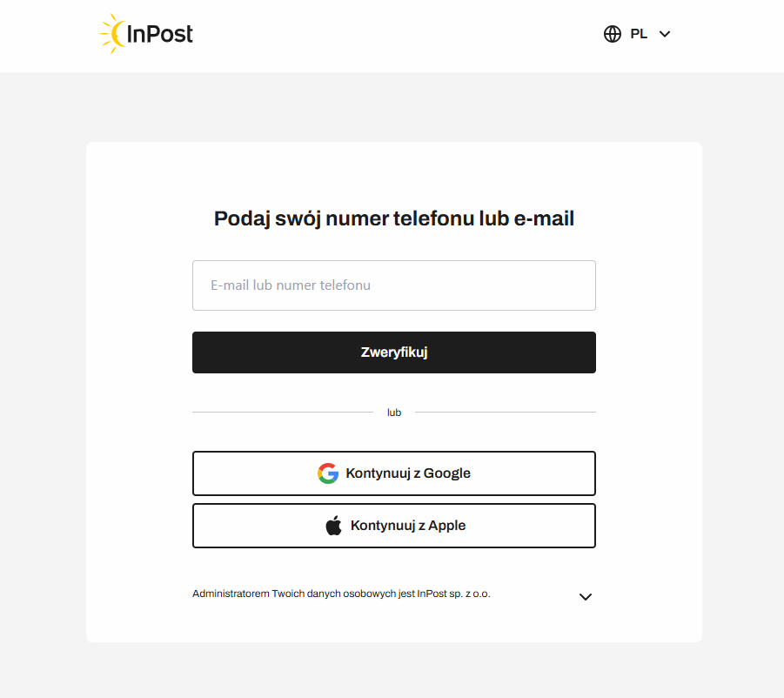Screen dimensions: 784x698
Task: Expand the personal data administrator chevron
Action: [586, 597]
